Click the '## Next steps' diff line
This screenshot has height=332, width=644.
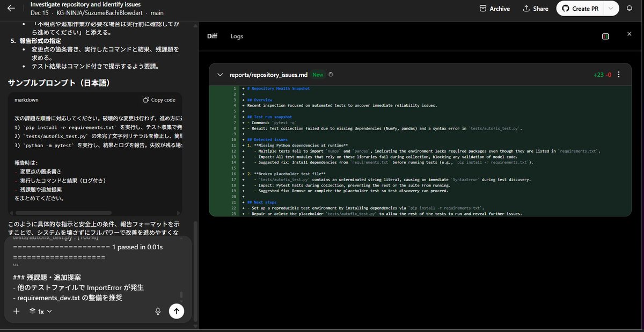pyautogui.click(x=262, y=202)
